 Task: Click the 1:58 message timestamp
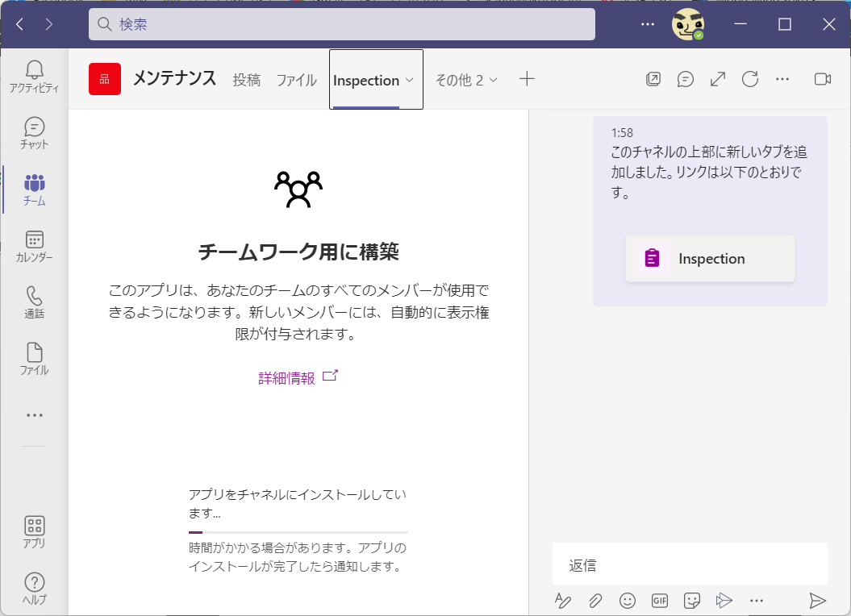pyautogui.click(x=622, y=133)
